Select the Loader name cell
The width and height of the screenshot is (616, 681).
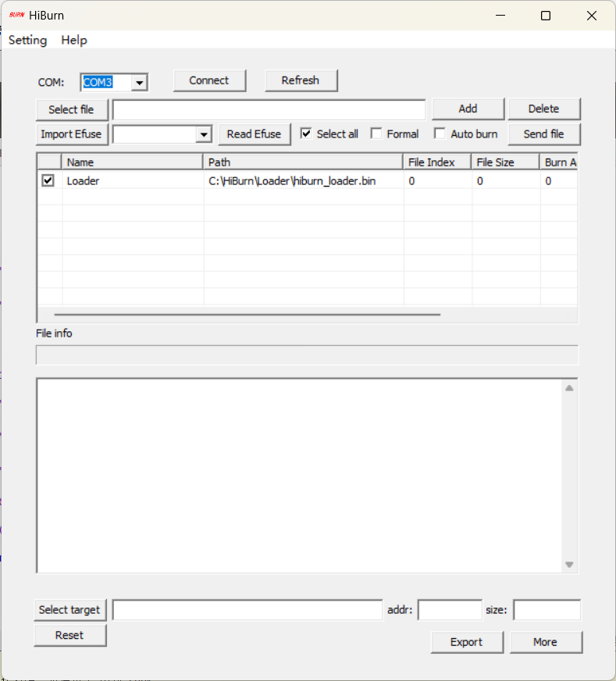coord(133,181)
